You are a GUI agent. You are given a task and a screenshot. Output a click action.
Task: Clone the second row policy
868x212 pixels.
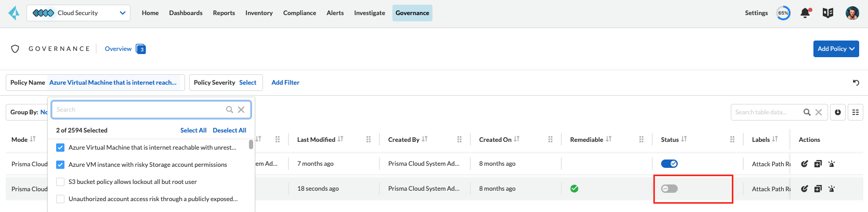tap(818, 189)
